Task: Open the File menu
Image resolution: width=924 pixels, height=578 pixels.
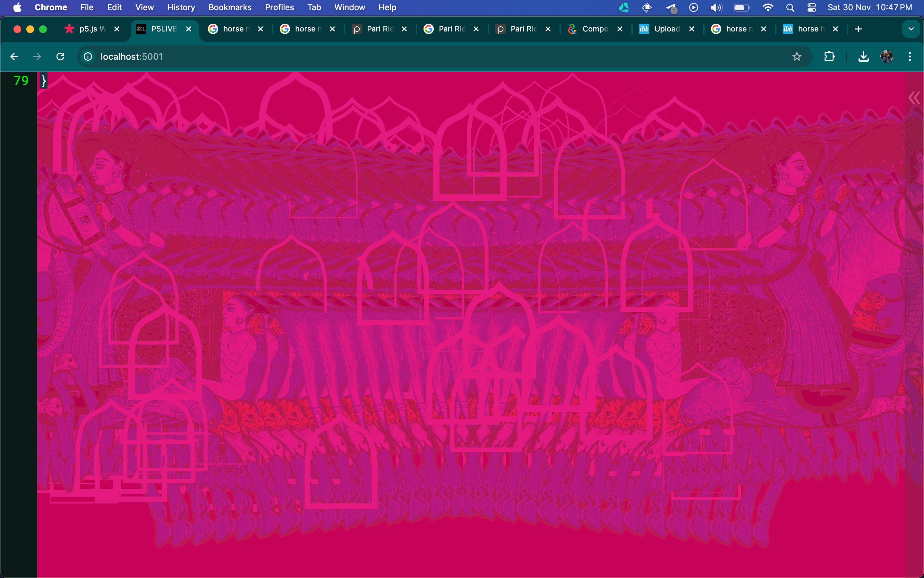Action: click(87, 7)
